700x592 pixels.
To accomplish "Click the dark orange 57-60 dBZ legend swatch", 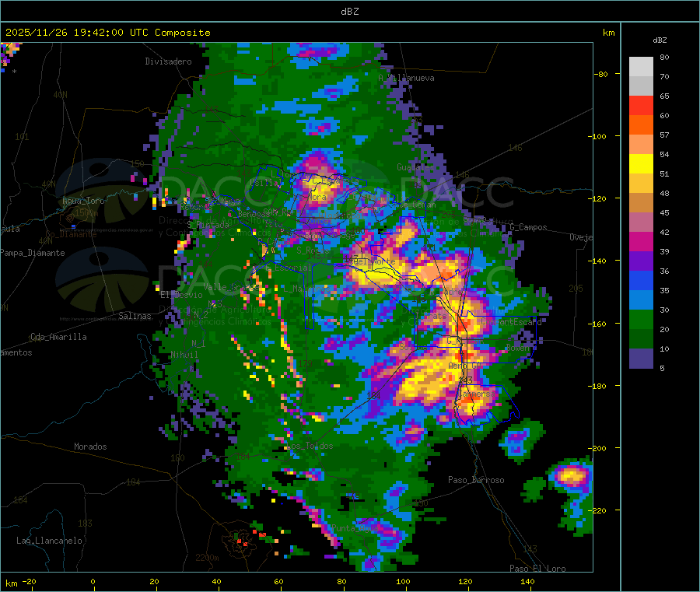I will tap(641, 125).
